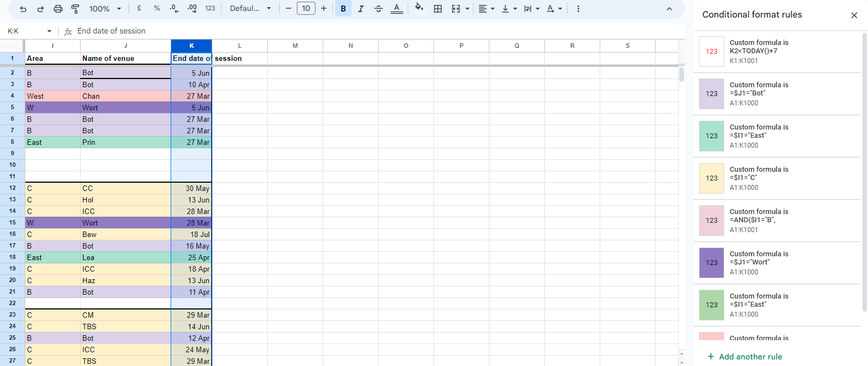
Task: Format as currency with pound icon
Action: (x=139, y=8)
